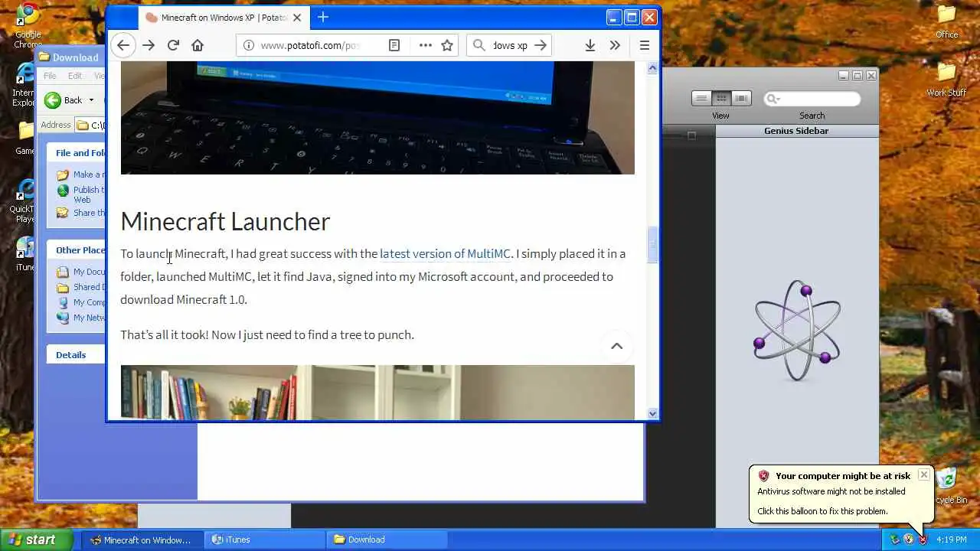Viewport: 980px width, 551px height.
Task: Switch to the iTunes taskbar button
Action: [x=265, y=540]
